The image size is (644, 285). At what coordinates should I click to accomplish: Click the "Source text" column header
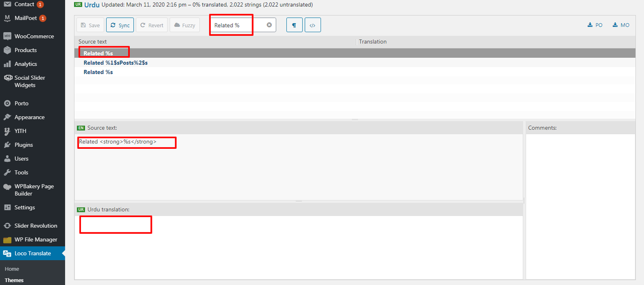(x=93, y=42)
